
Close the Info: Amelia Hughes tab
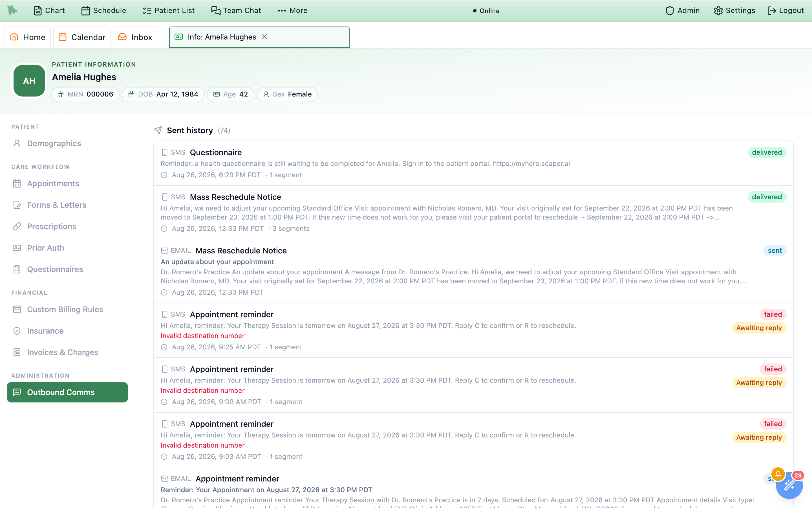click(x=264, y=37)
